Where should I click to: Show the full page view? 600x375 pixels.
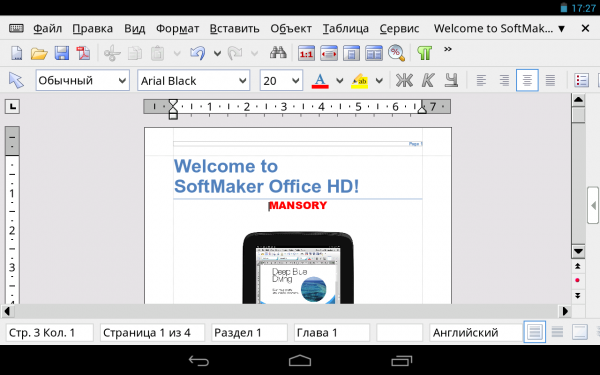point(351,53)
